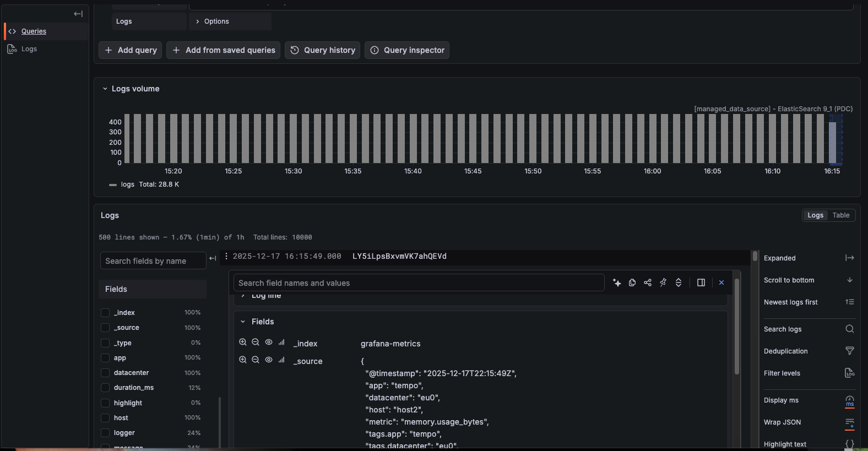Screen dimensions: 868x451
Task: Show the _index field with eye icon
Action: point(269,342)
